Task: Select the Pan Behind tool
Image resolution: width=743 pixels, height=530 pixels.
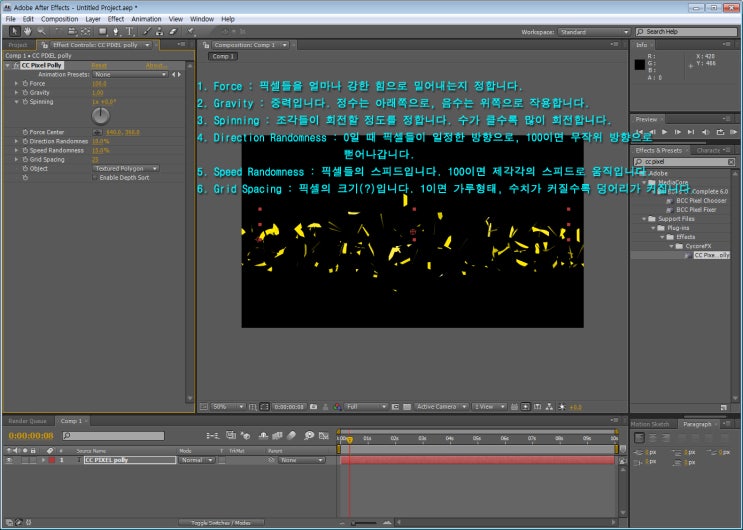Action: tap(86, 32)
